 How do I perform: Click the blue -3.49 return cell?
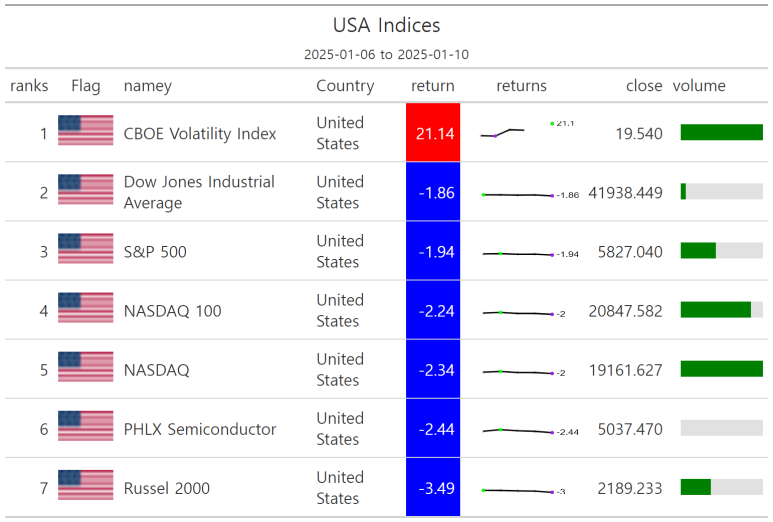click(433, 487)
